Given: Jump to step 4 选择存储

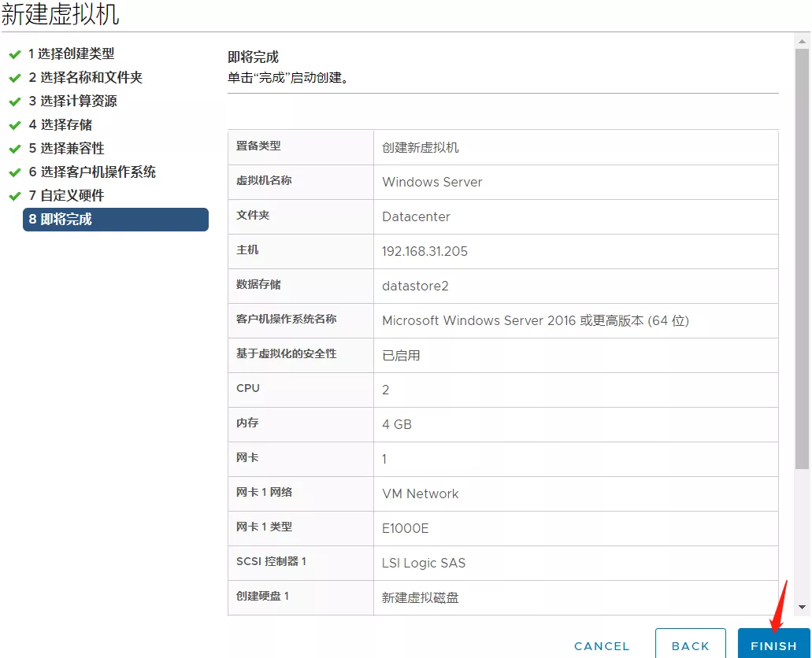Looking at the screenshot, I should [60, 125].
